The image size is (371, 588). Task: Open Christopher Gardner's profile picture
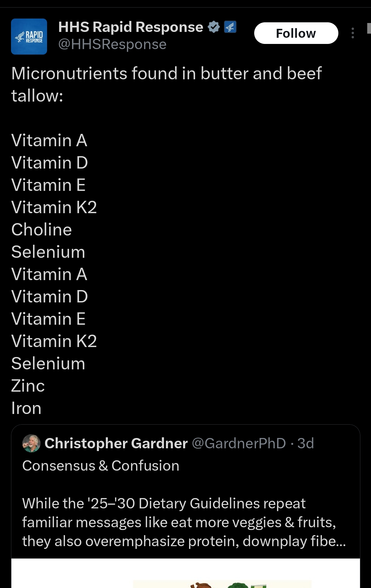[31, 443]
